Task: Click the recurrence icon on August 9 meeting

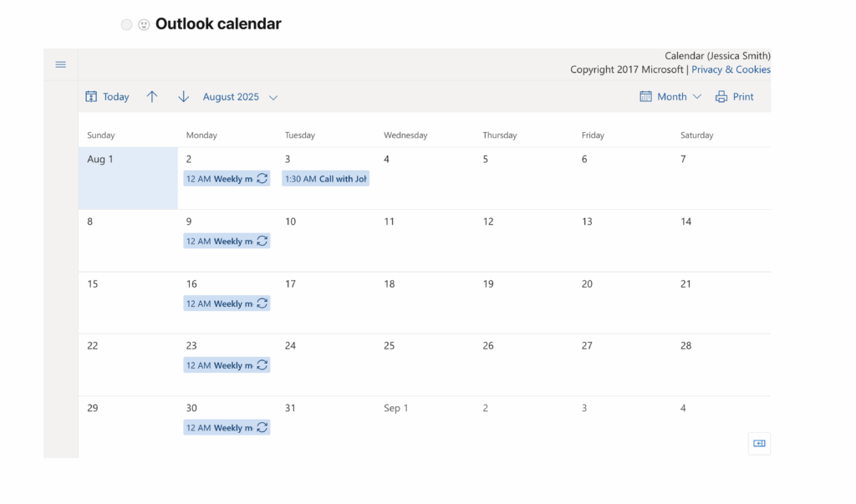Action: point(262,241)
